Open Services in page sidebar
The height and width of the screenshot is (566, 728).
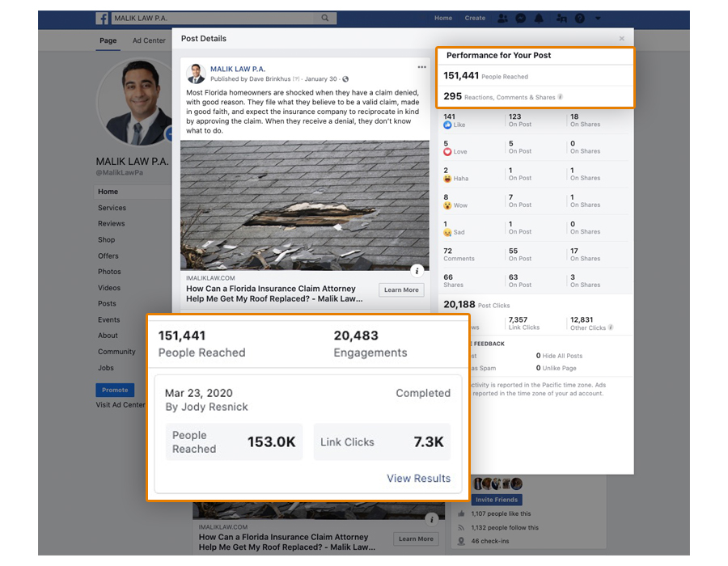(112, 208)
